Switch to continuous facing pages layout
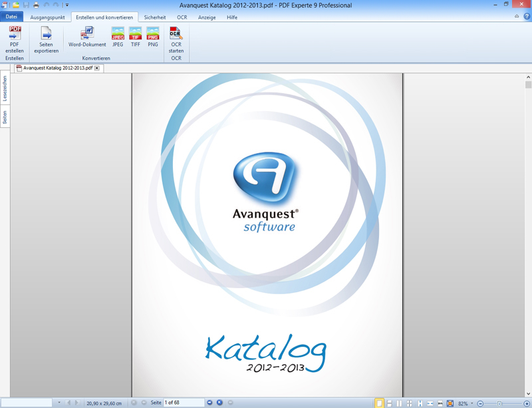This screenshot has height=408, width=532. tap(410, 403)
